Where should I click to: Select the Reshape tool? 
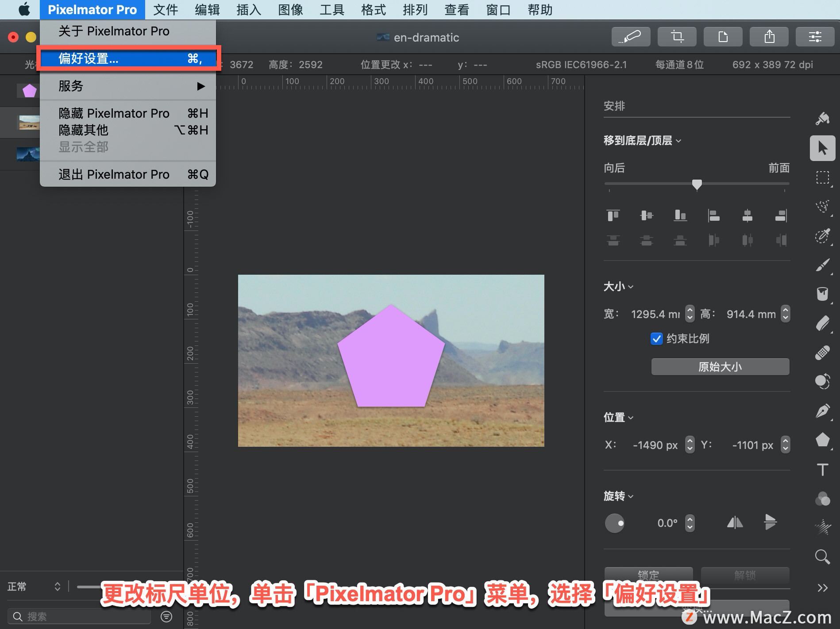(x=822, y=381)
